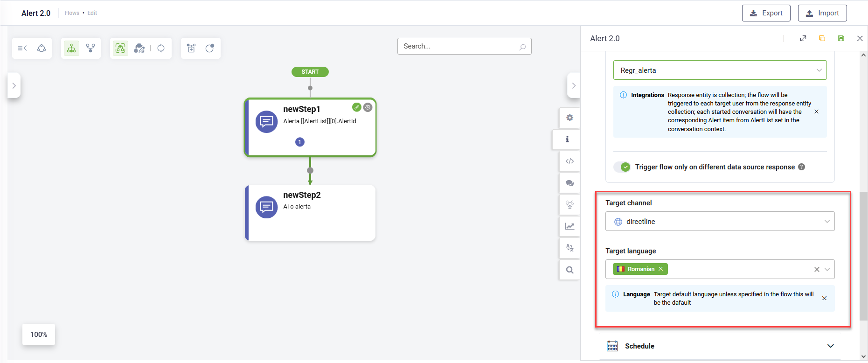Viewport: 868px width, 363px height.
Task: Open the settings gear side tab
Action: (569, 118)
